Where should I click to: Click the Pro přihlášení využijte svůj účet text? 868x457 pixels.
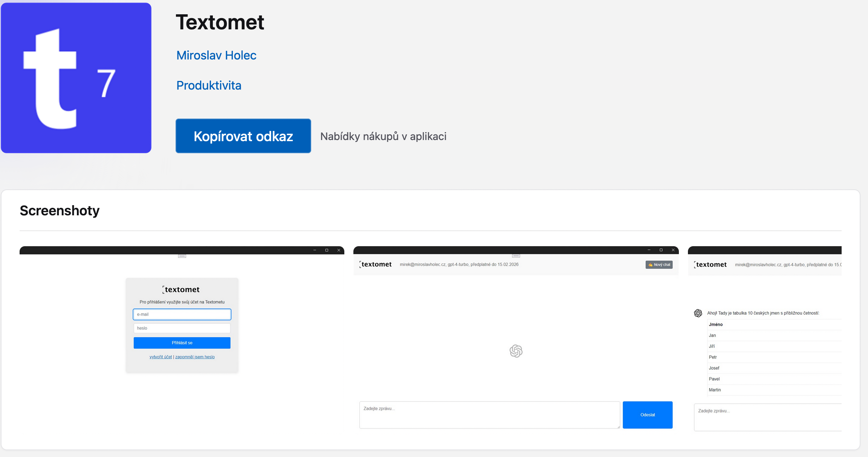click(x=182, y=302)
